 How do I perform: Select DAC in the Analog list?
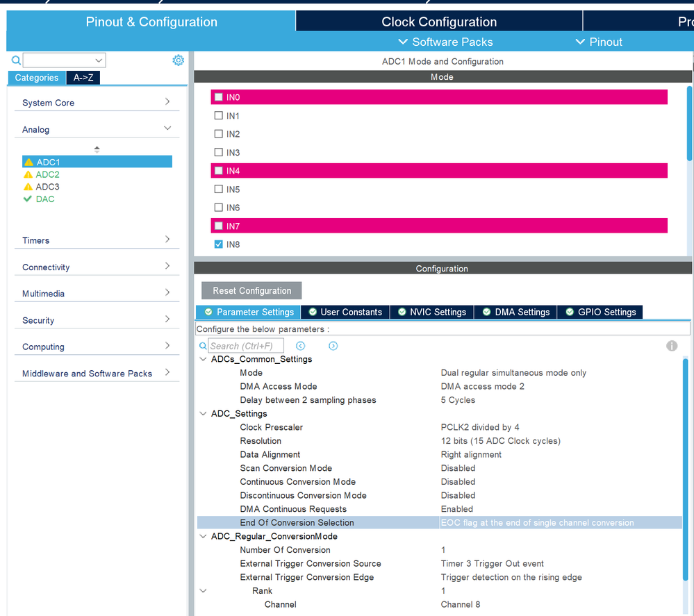tap(45, 199)
